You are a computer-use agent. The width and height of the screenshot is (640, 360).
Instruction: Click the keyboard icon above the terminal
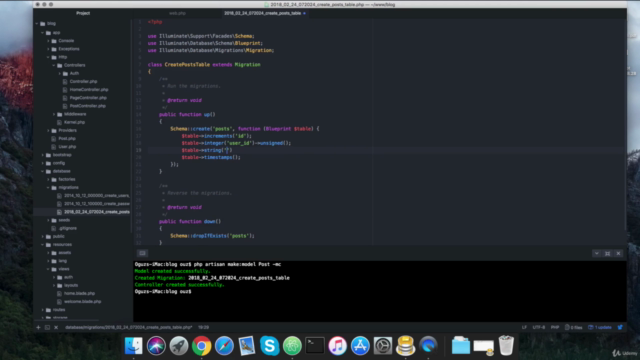pos(142,253)
